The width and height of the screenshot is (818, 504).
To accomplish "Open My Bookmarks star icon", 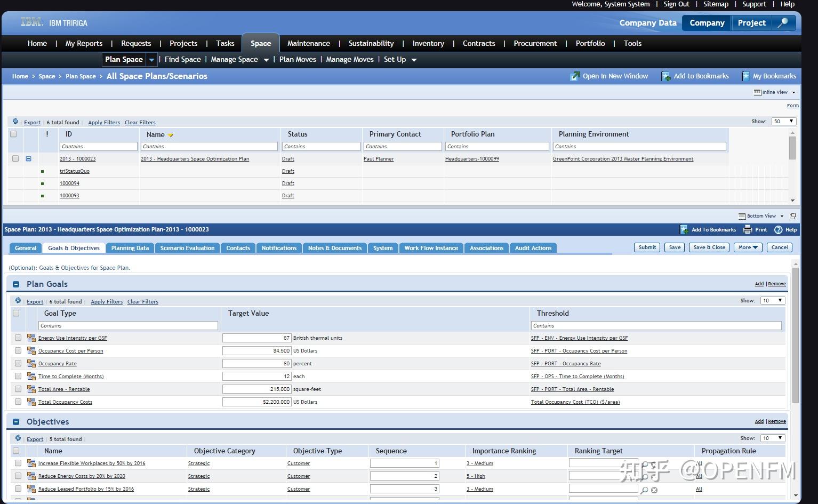I will pyautogui.click(x=745, y=76).
